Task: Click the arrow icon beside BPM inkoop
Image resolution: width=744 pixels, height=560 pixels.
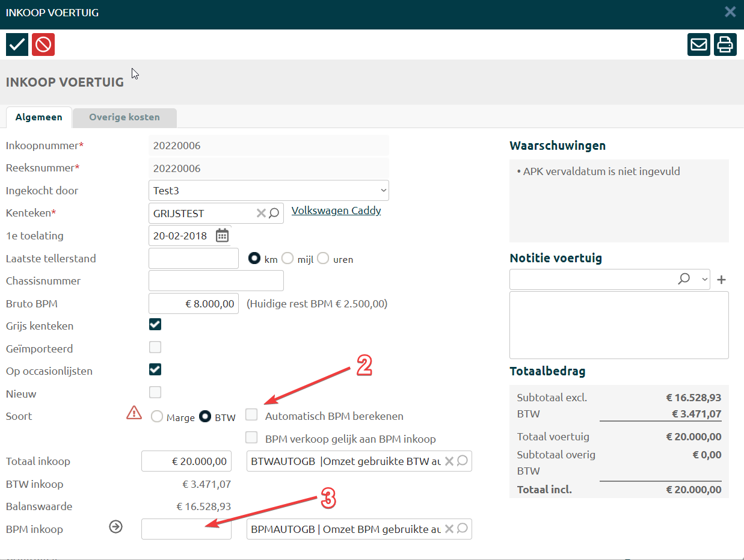Action: [116, 527]
